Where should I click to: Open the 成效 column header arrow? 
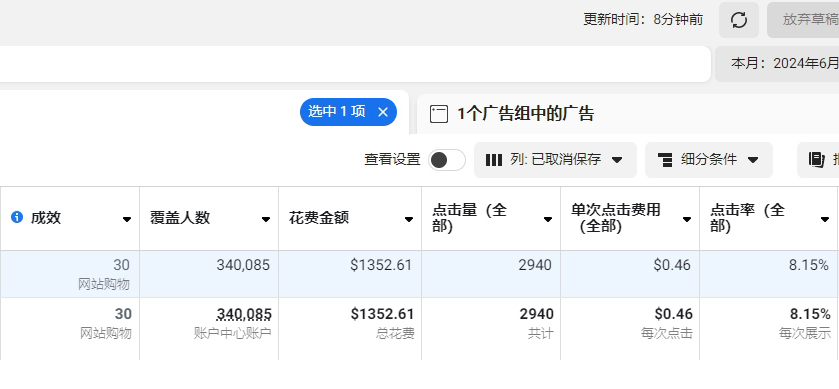click(127, 219)
